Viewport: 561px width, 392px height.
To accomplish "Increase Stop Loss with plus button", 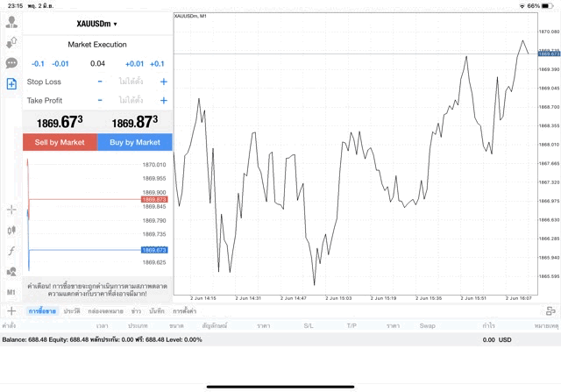I will pos(164,82).
